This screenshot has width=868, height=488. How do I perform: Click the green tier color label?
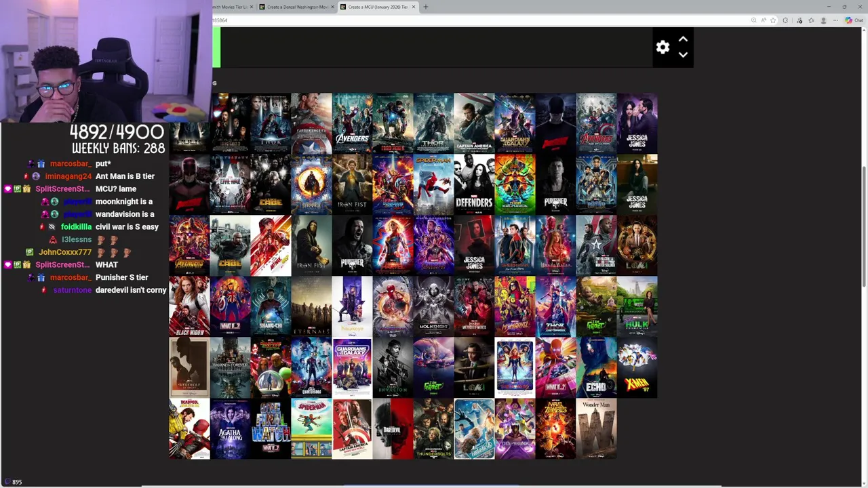[216, 47]
